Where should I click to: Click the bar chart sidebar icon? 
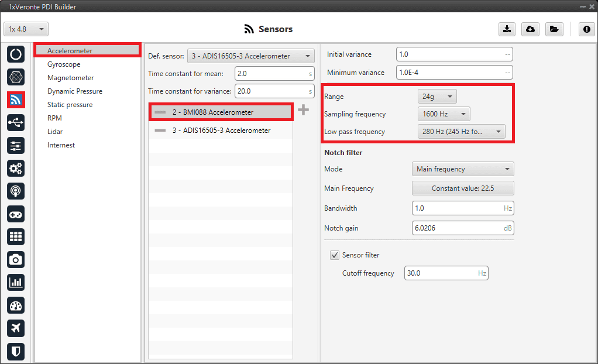point(16,283)
